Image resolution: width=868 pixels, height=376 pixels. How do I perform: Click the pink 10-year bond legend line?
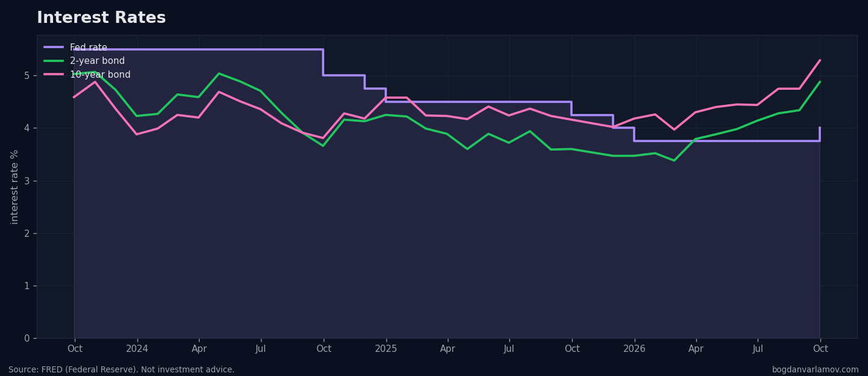(54, 75)
